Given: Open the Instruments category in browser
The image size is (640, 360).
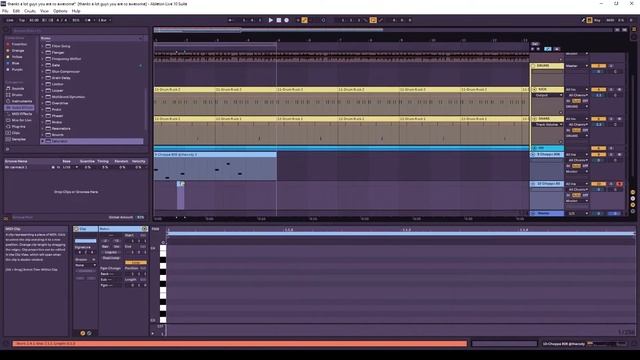Looking at the screenshot, I should click(19, 101).
